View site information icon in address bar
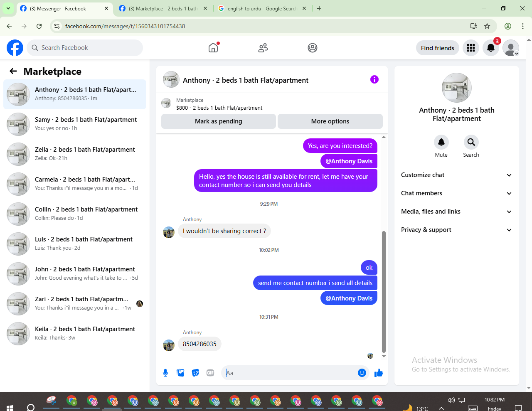The image size is (532, 411). tap(57, 26)
